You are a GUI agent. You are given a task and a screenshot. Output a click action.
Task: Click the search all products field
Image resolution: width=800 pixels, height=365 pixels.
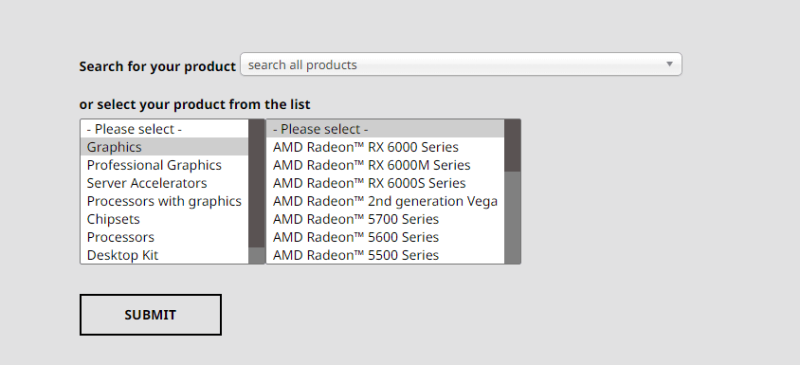[461, 64]
